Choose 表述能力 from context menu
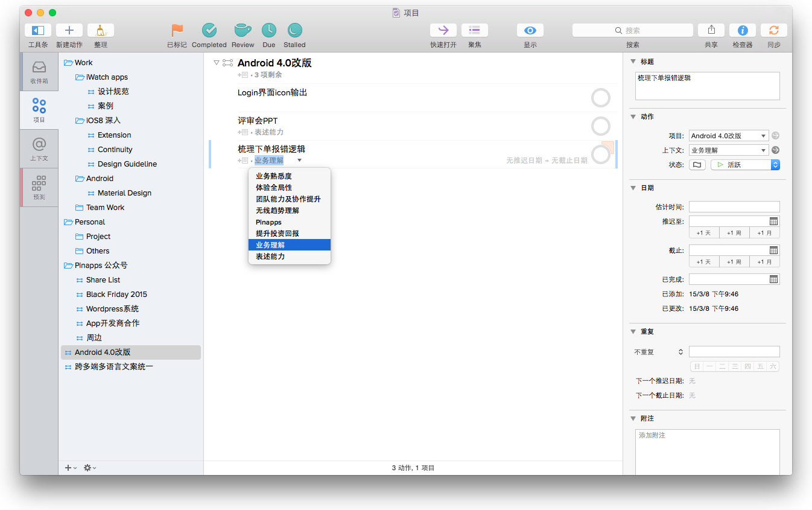Viewport: 812px width, 510px height. tap(290, 257)
